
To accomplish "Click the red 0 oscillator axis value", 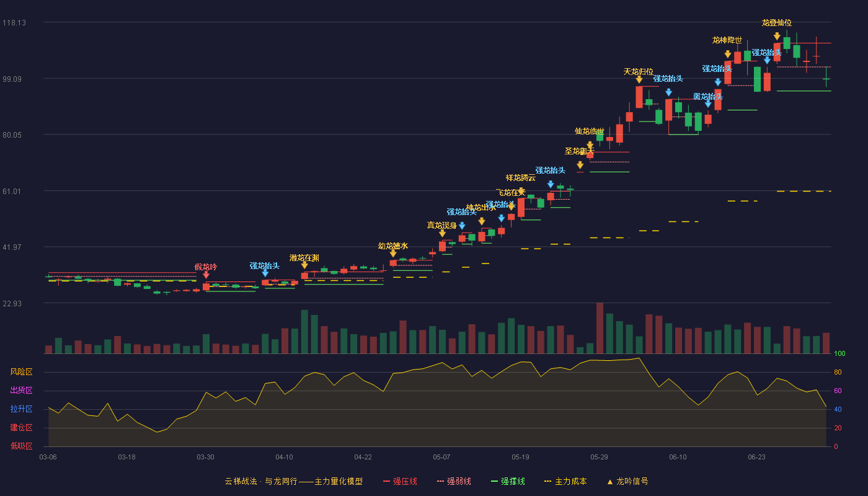I will point(836,446).
